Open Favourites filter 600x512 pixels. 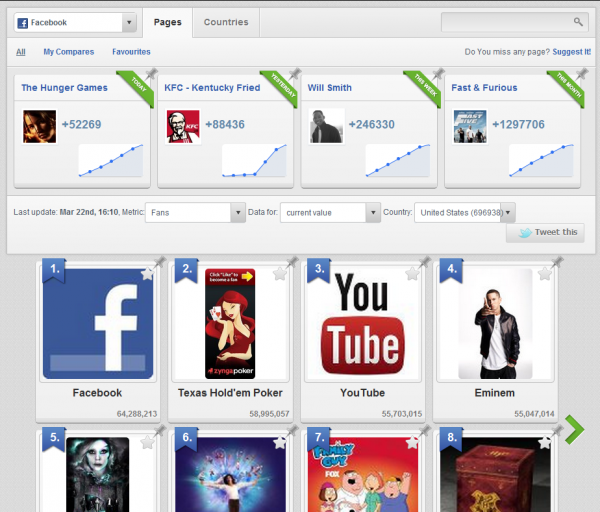point(131,52)
